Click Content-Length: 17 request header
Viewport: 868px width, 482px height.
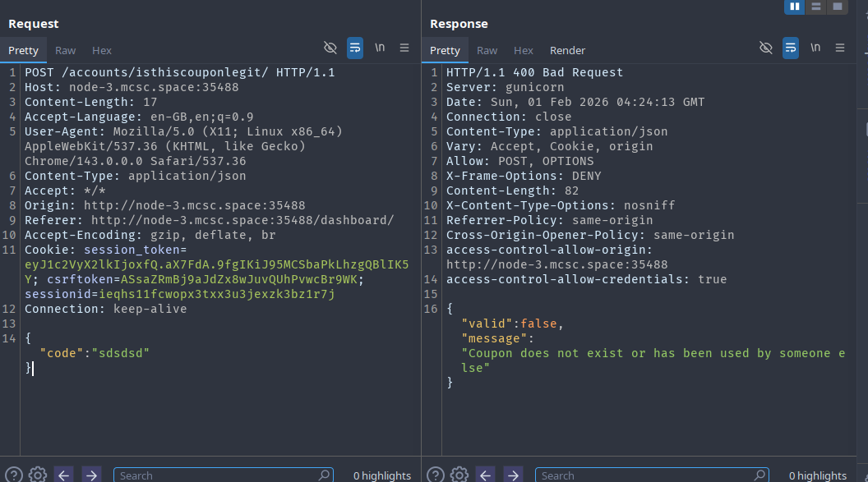(90, 103)
